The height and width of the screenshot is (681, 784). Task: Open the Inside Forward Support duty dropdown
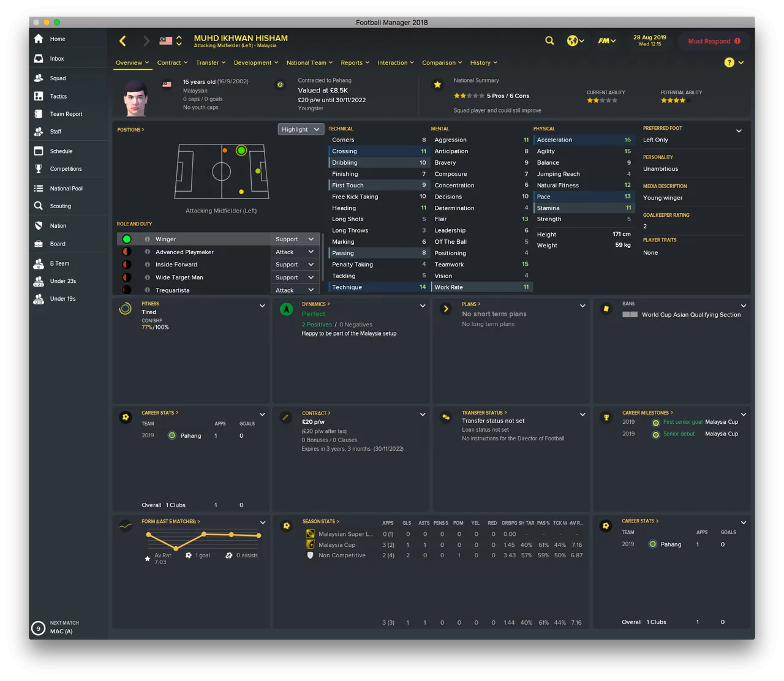pyautogui.click(x=295, y=265)
